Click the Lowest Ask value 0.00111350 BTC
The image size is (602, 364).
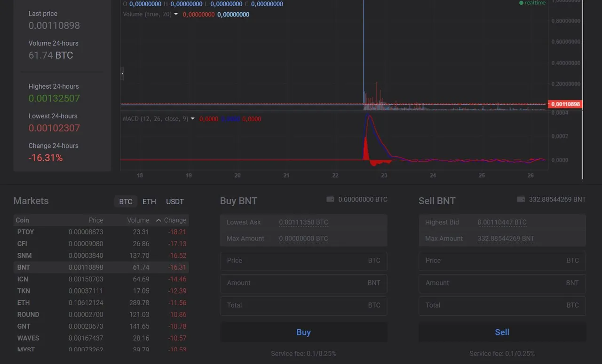coord(303,222)
